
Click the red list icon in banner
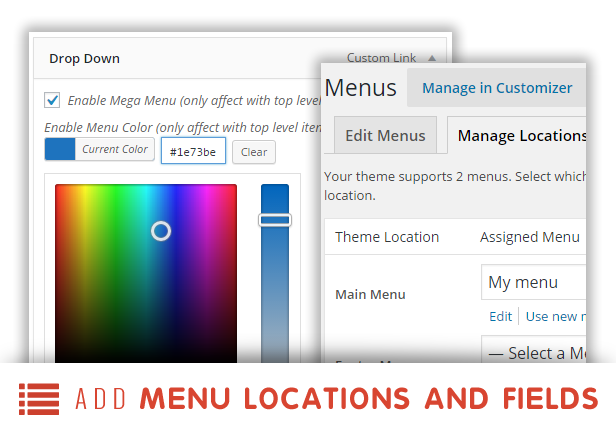click(39, 399)
